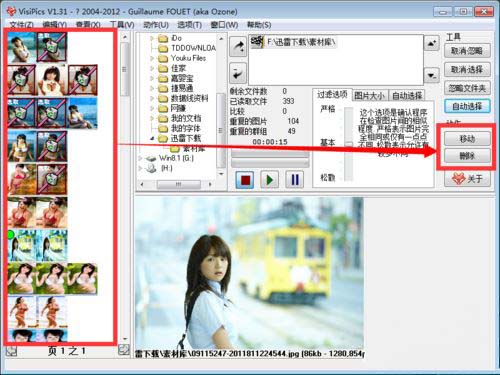Open the 文件(Z) menu
The width and height of the screenshot is (500, 375).
[21, 25]
